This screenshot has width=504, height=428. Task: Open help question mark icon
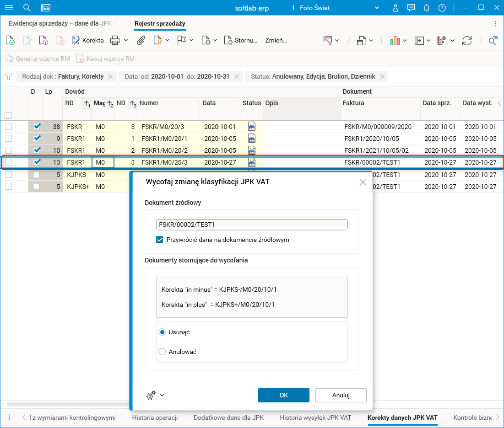442,8
